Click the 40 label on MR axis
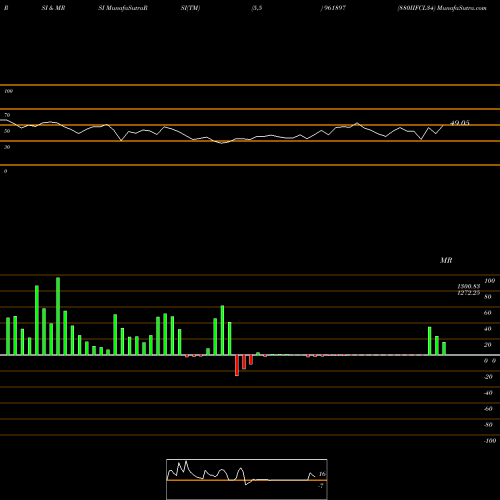Screen dimensions: 500x500 [488, 329]
